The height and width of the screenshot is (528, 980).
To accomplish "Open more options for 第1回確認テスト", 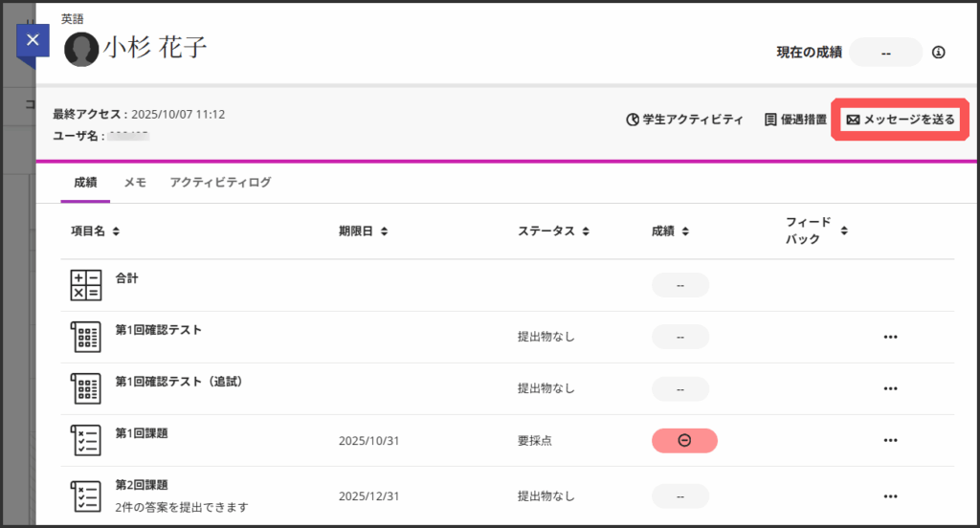I will pos(890,337).
